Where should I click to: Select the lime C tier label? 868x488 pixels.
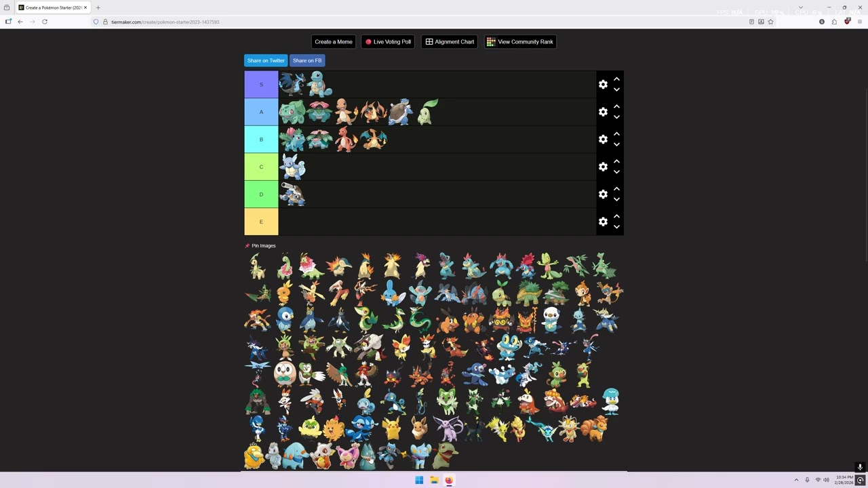tap(261, 167)
